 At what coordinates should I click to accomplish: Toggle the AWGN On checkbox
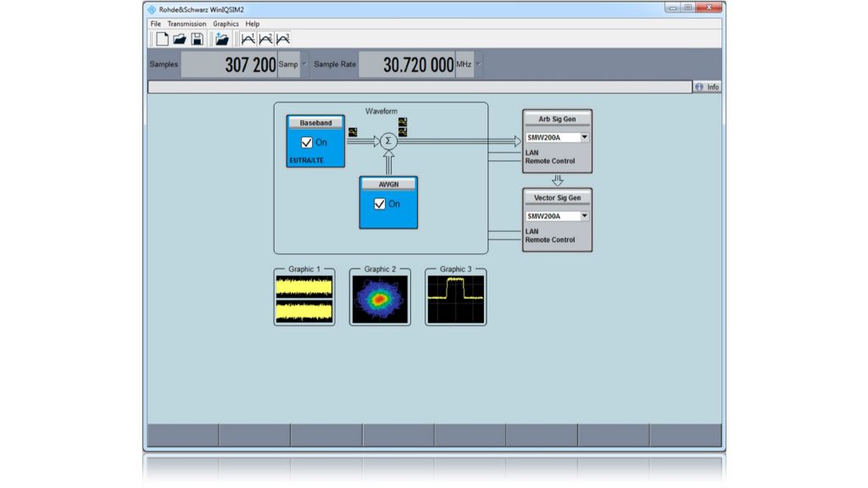point(380,203)
